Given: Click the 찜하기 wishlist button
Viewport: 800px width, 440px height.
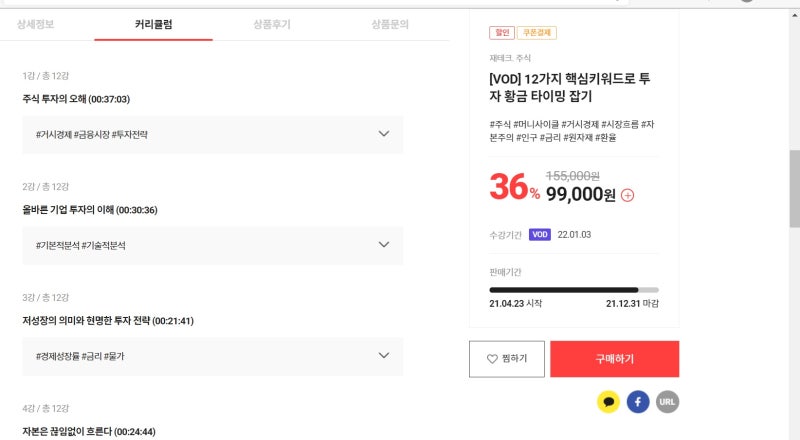Looking at the screenshot, I should (x=507, y=359).
